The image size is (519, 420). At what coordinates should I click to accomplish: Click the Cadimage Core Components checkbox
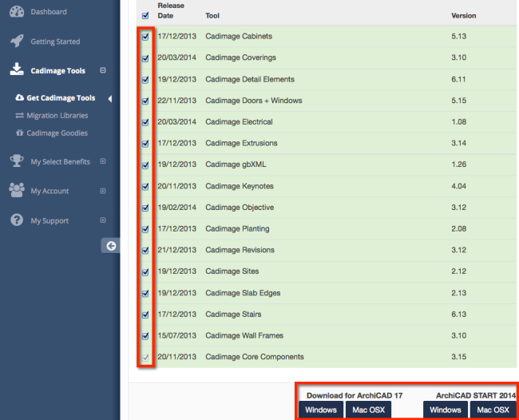pyautogui.click(x=145, y=358)
